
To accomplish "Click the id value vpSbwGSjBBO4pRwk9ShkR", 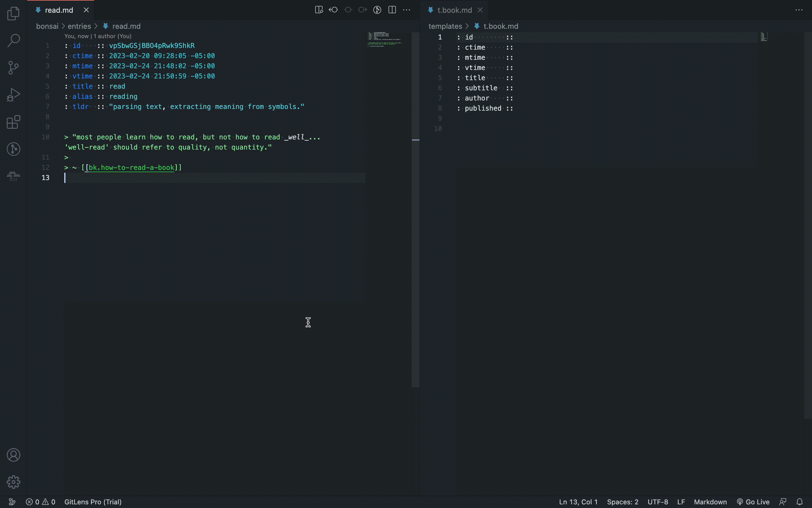I will (152, 46).
